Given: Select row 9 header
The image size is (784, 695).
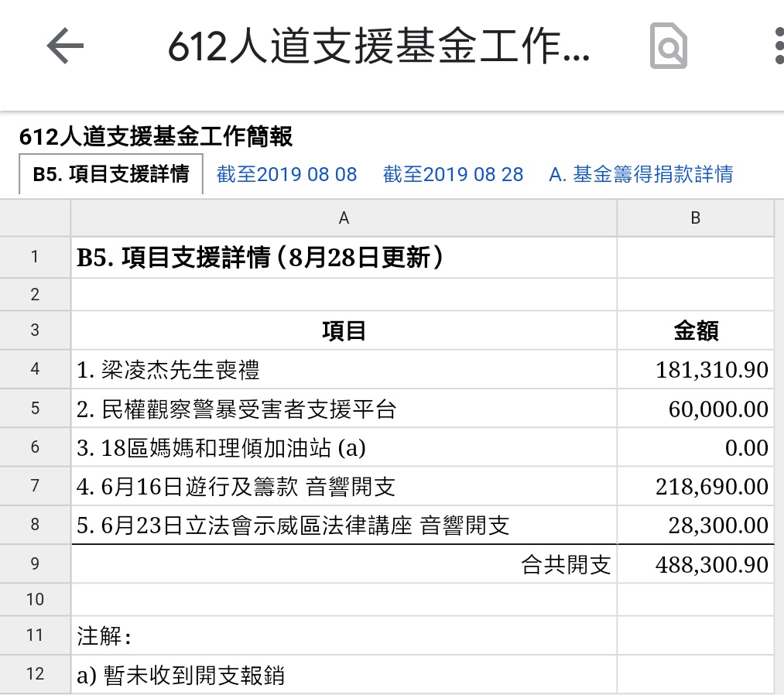Looking at the screenshot, I should (x=35, y=563).
